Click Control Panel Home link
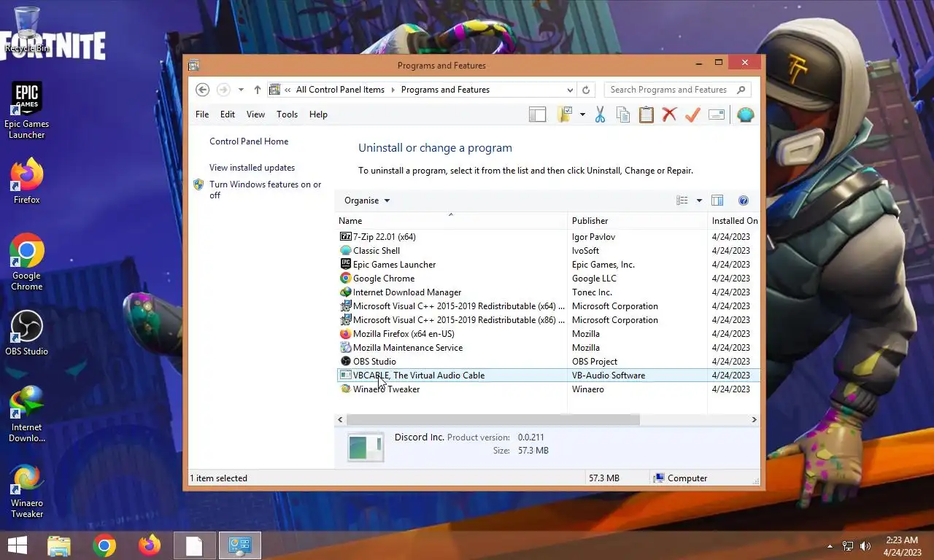 coord(249,141)
